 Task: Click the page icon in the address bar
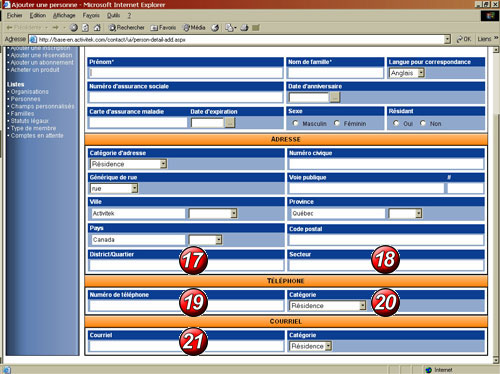pyautogui.click(x=33, y=40)
